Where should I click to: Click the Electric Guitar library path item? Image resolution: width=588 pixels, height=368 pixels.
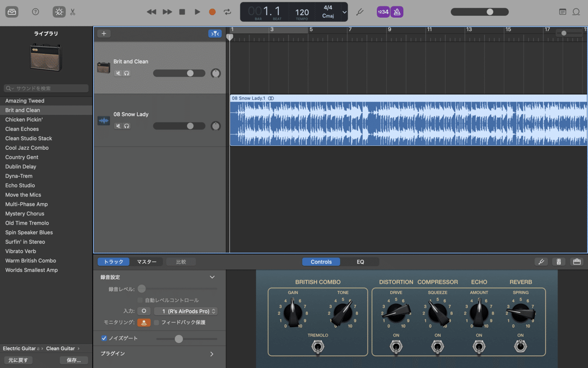point(20,348)
